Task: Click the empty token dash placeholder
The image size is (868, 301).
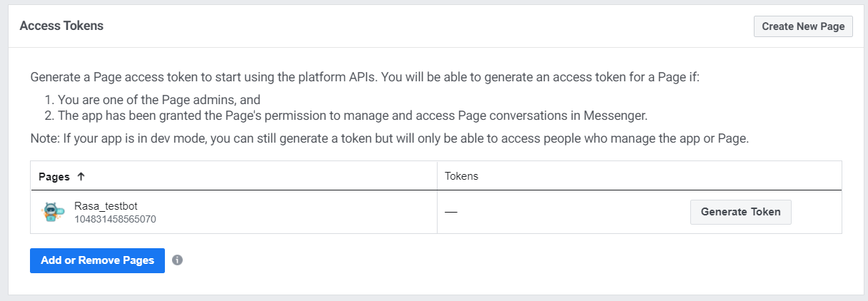Action: 451,213
